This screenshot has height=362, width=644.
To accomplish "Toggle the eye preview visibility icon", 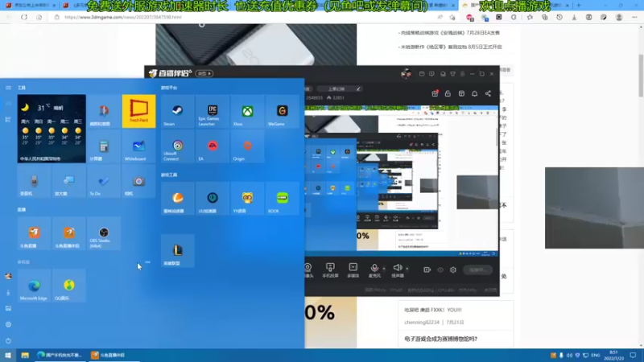I will pyautogui.click(x=440, y=269).
